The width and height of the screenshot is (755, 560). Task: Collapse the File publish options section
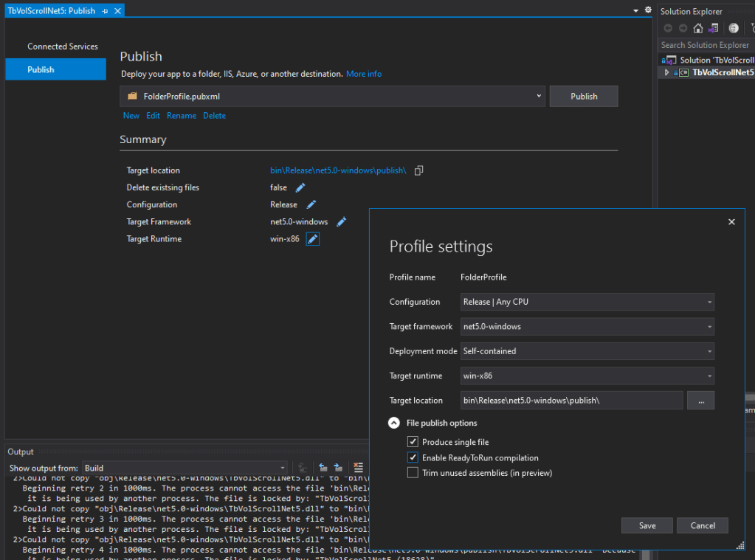pyautogui.click(x=394, y=424)
